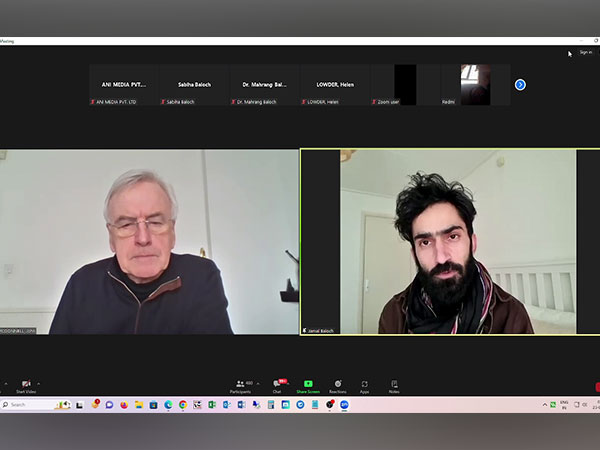600x450 pixels.
Task: Open Word from the taskbar
Action: coord(241,405)
